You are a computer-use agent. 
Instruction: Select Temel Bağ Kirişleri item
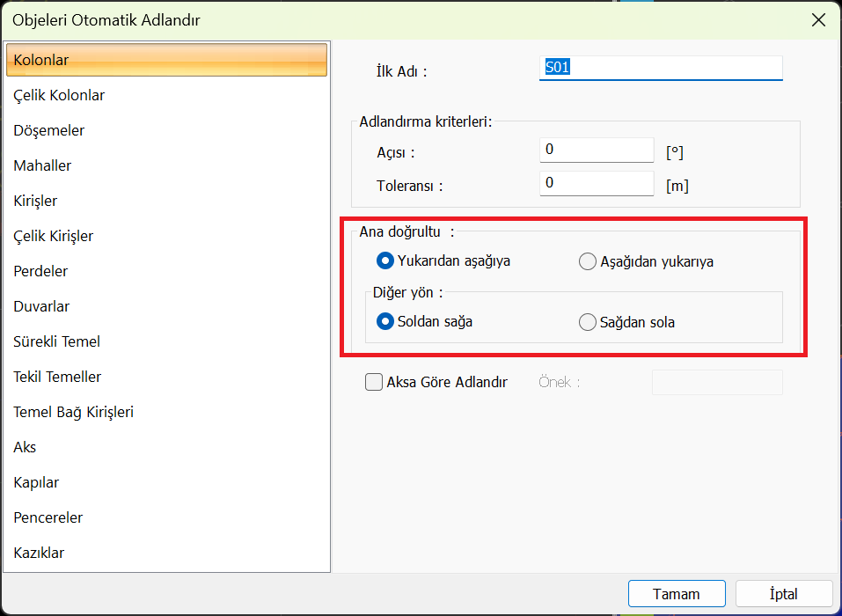coord(73,412)
